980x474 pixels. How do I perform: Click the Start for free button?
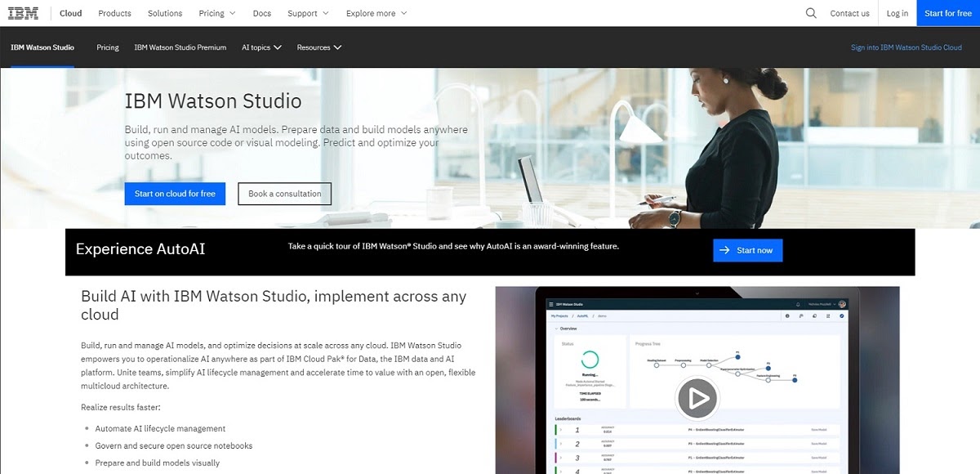[x=947, y=13]
